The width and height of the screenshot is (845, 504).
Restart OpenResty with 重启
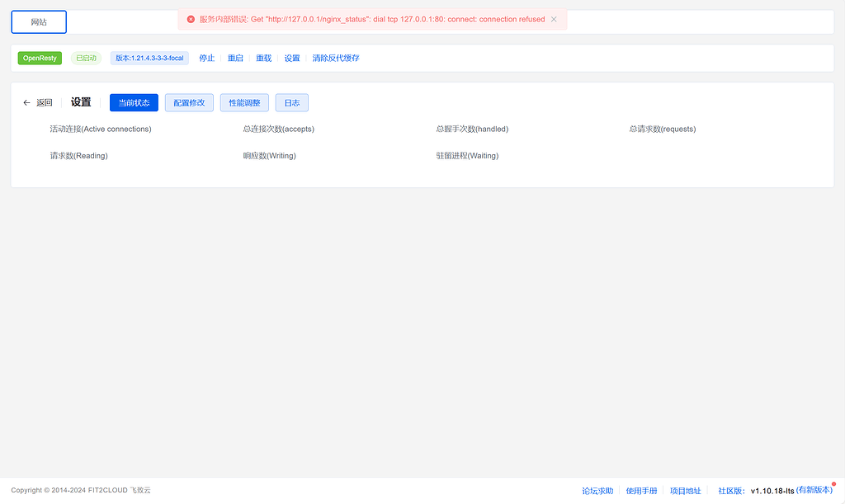point(235,58)
